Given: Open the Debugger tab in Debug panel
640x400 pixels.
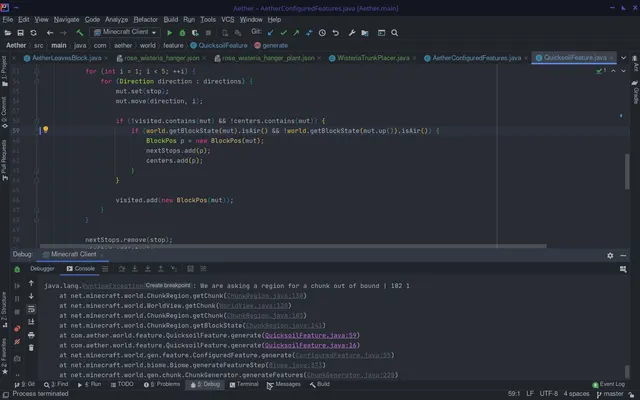Looking at the screenshot, I should tap(42, 269).
